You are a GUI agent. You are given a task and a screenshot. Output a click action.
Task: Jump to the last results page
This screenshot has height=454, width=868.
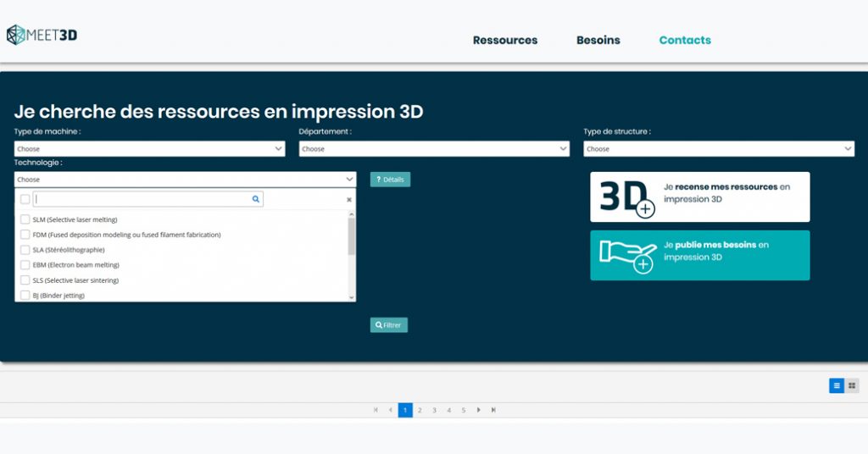coord(493,410)
